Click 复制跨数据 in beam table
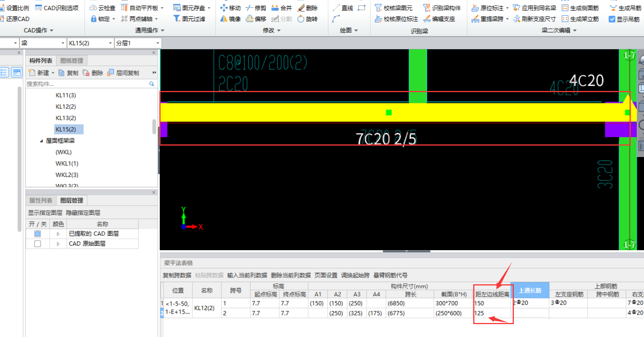Viewport: 644px width, 337px height. pyautogui.click(x=177, y=275)
